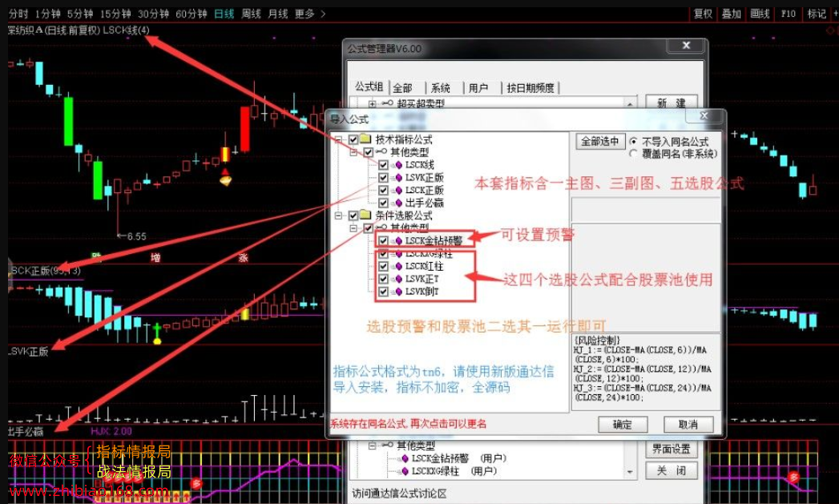Open F10 company info
839x504 pixels.
pos(789,14)
